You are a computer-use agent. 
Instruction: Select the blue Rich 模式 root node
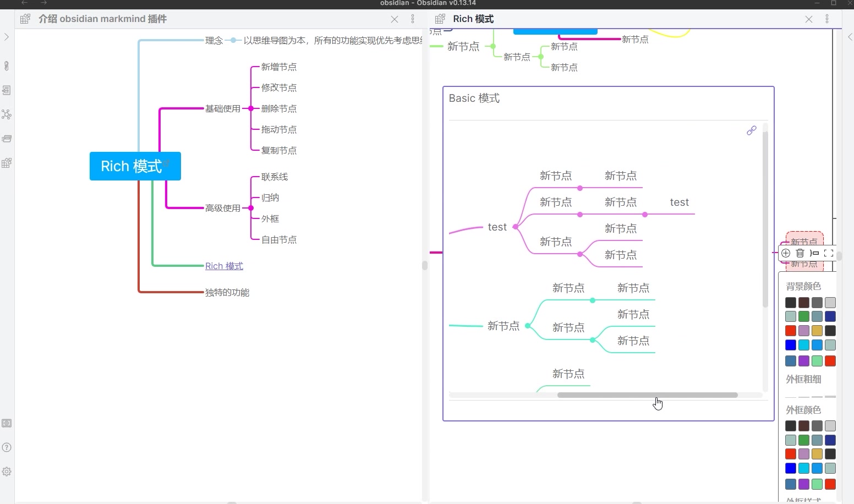[x=135, y=166]
